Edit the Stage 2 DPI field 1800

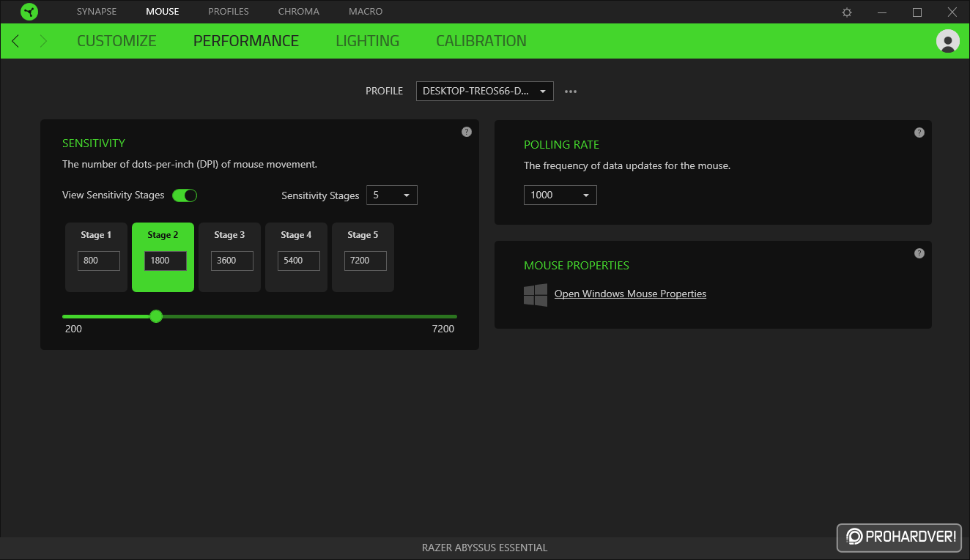[166, 261]
